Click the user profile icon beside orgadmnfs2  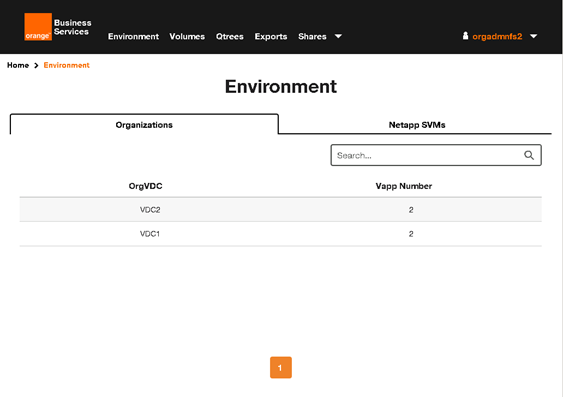click(465, 36)
